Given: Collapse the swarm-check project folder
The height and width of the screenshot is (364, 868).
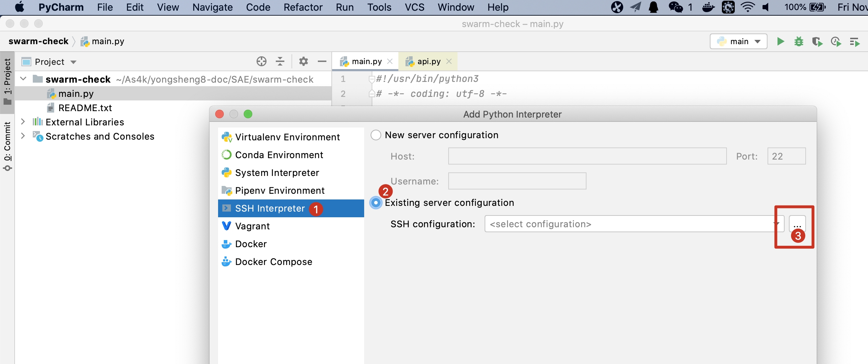Looking at the screenshot, I should 24,79.
